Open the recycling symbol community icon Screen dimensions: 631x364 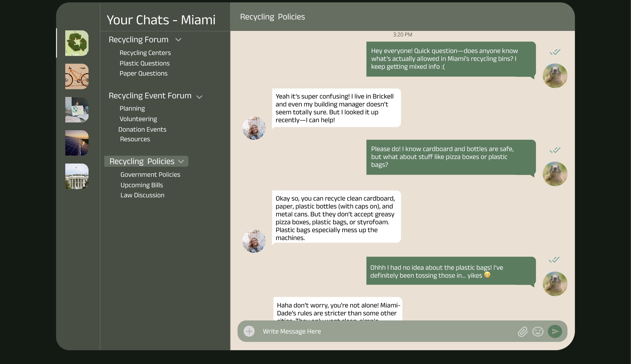77,43
